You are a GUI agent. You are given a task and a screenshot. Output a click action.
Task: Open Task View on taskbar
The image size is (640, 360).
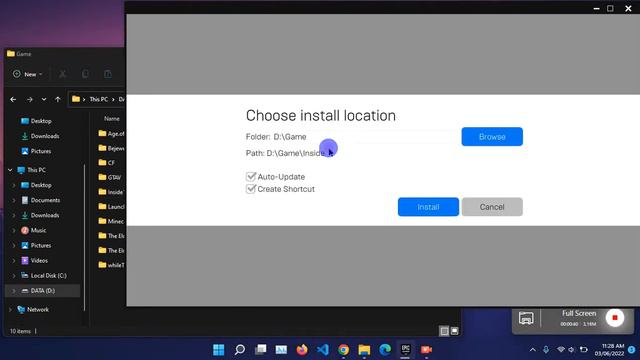click(x=260, y=350)
